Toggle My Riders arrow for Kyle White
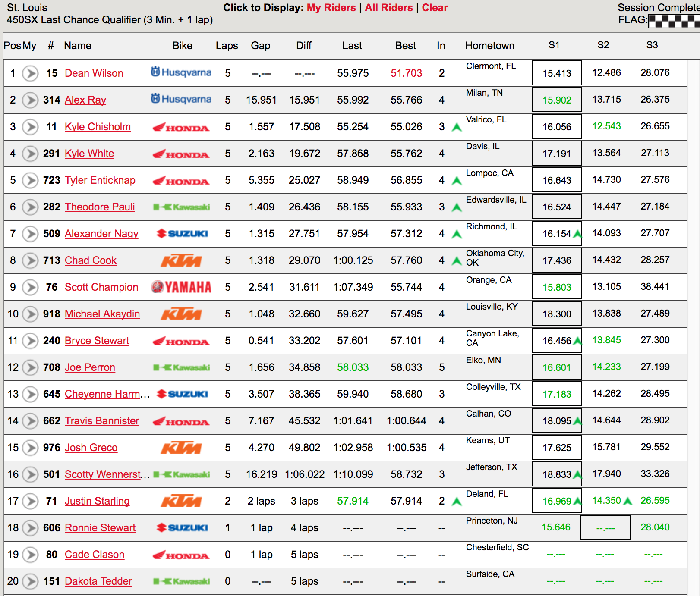 [x=30, y=154]
